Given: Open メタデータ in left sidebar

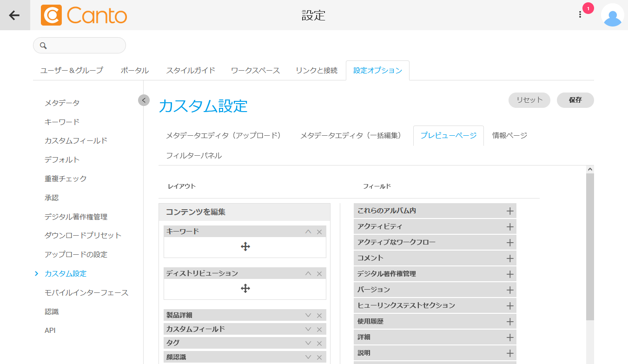Looking at the screenshot, I should (x=62, y=103).
